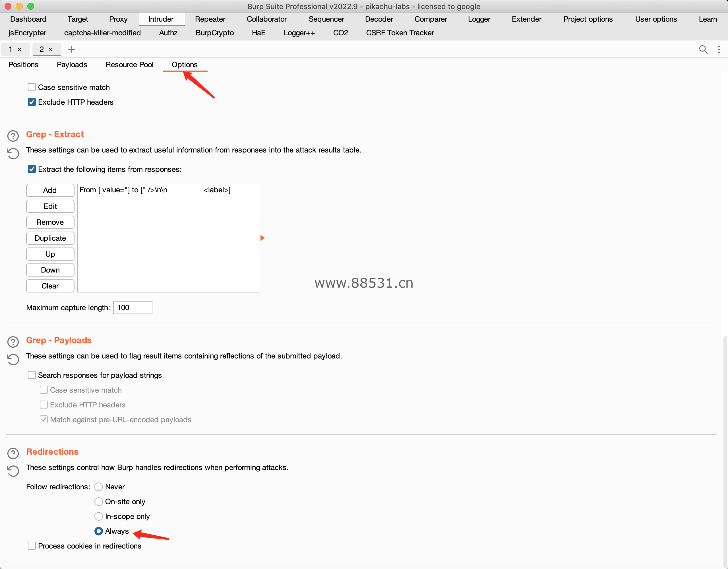
Task: Open the jsEncrypter extension tab
Action: click(27, 33)
